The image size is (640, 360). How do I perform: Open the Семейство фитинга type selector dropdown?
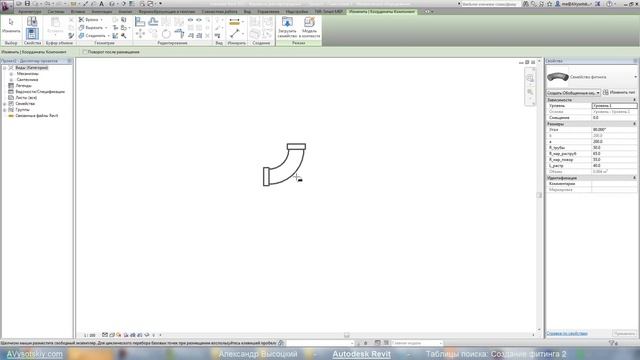tap(635, 77)
